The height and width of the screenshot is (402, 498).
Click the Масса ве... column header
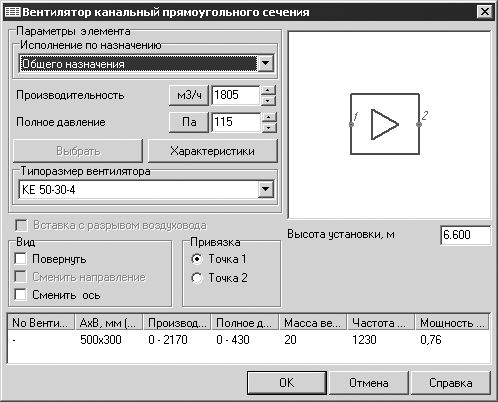pyautogui.click(x=313, y=323)
